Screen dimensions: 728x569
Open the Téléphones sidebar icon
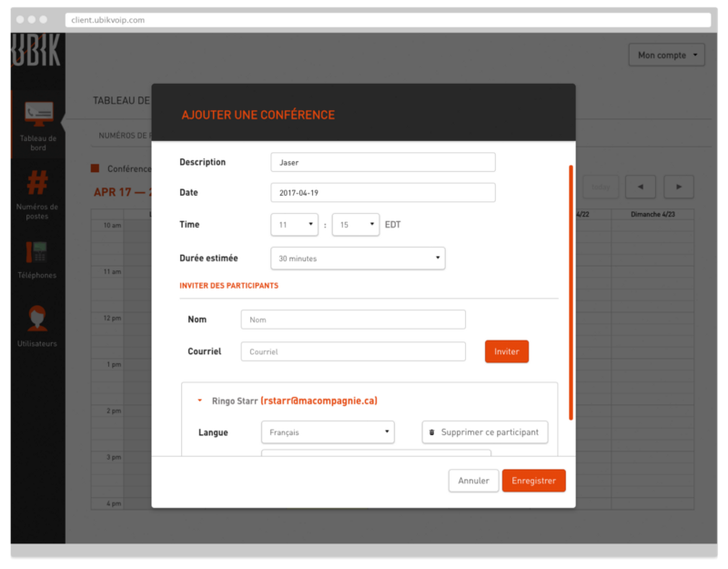pos(36,252)
